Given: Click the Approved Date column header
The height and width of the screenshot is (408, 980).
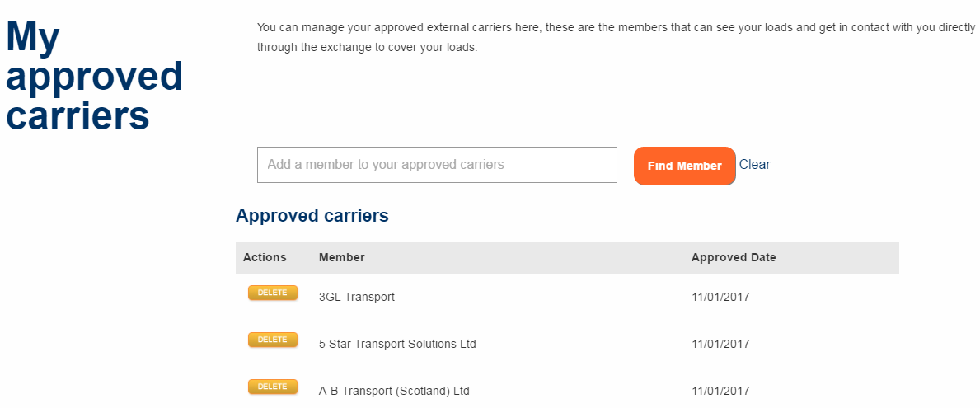Looking at the screenshot, I should click(734, 257).
